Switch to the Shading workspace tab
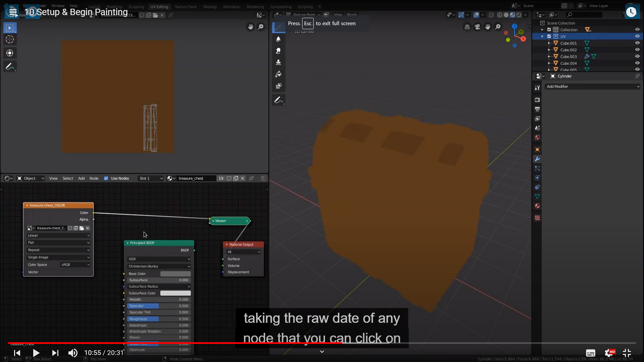The image size is (644, 362). tap(210, 7)
